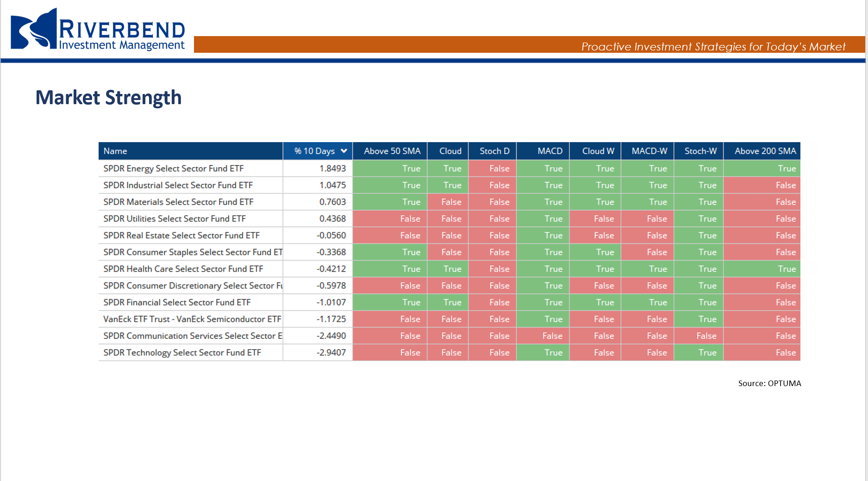Click Health Care's Above 200 SMA True cell

point(762,269)
